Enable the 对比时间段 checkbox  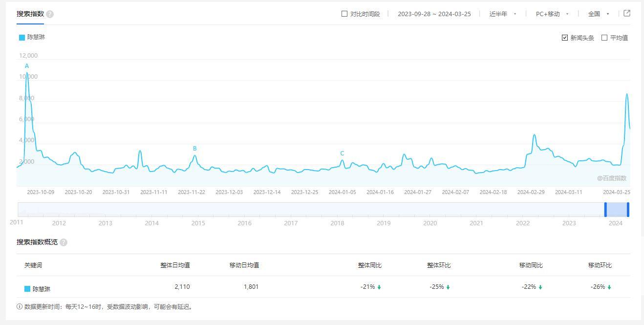[344, 14]
